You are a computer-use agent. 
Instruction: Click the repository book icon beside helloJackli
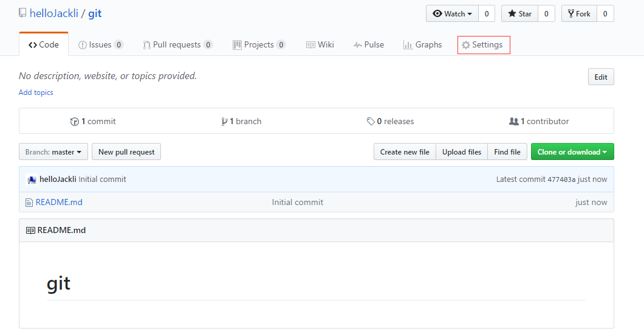(x=22, y=13)
